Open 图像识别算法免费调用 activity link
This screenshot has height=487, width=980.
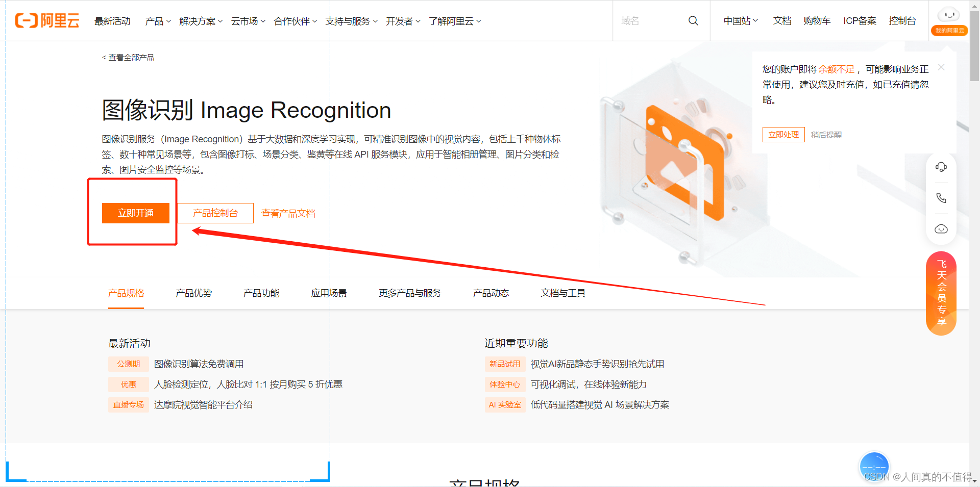199,364
